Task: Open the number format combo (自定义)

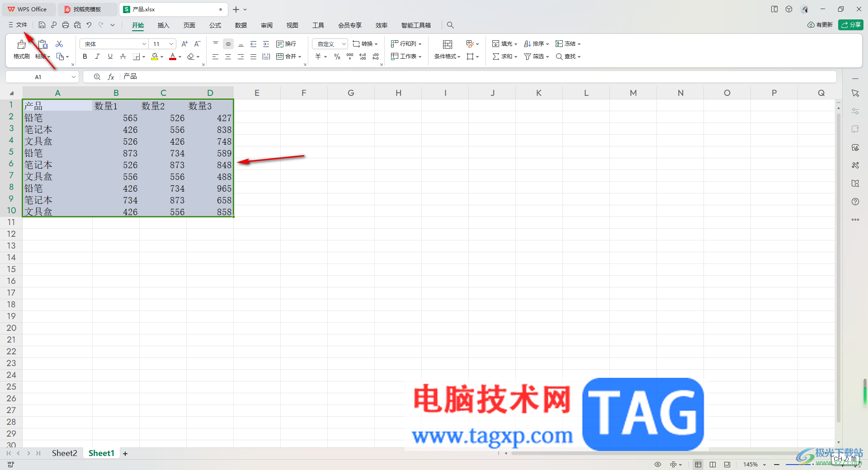Action: (x=330, y=44)
